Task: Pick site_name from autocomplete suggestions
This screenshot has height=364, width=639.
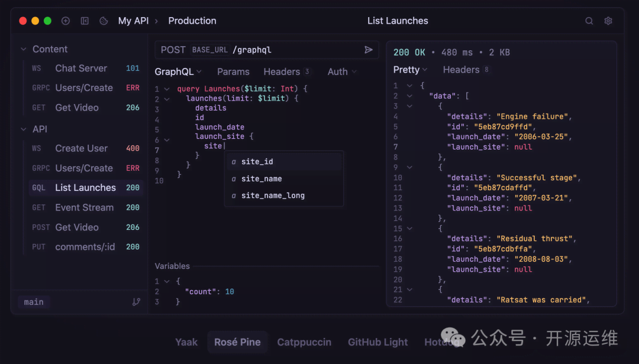Action: [262, 178]
